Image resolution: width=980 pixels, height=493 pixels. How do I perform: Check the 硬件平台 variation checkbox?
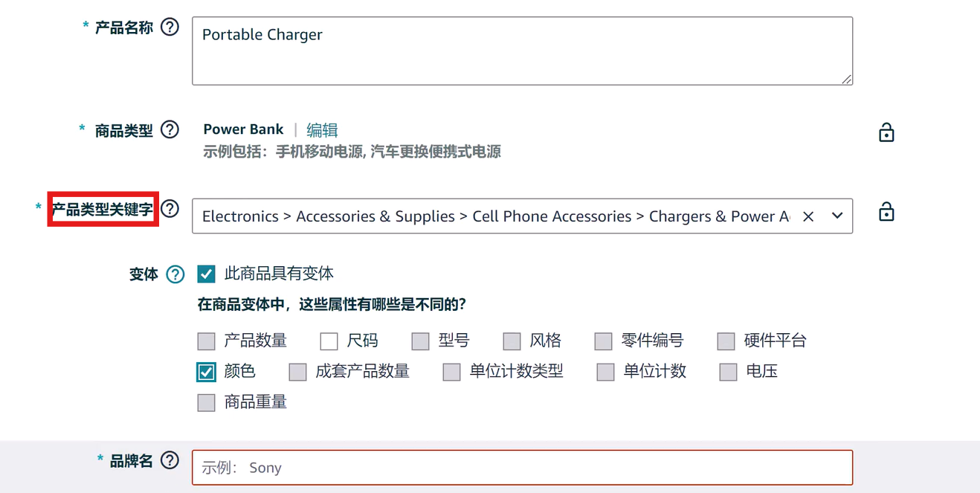coord(726,341)
